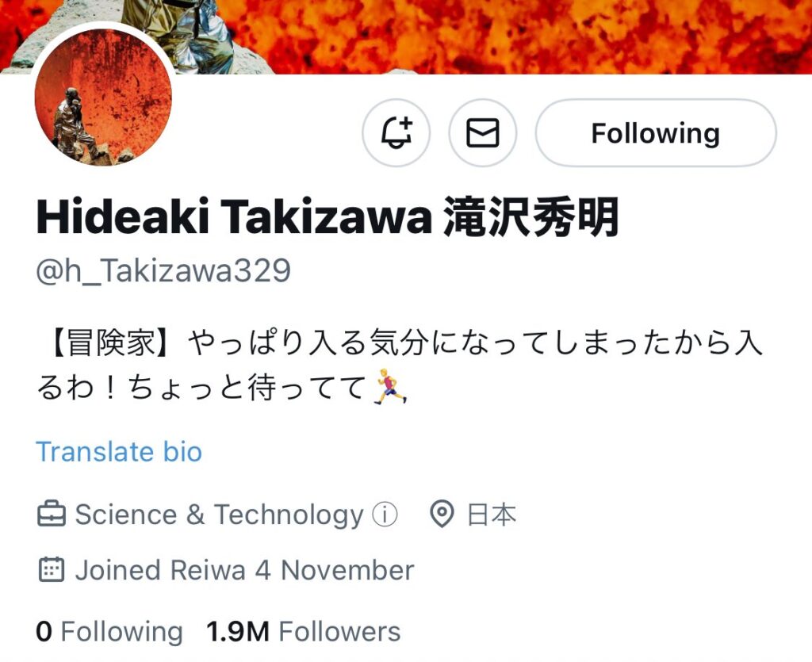Click the kanji name 滝沢秀明
The image size is (812, 662).
tap(532, 217)
